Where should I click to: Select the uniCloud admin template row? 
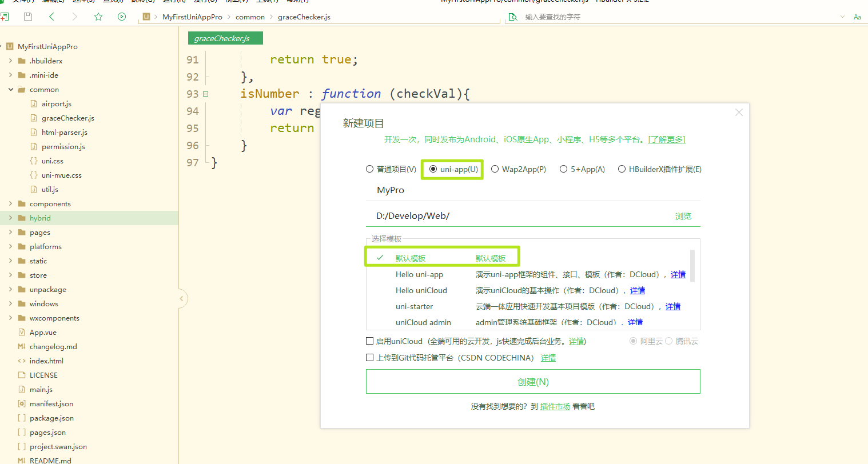click(527, 322)
